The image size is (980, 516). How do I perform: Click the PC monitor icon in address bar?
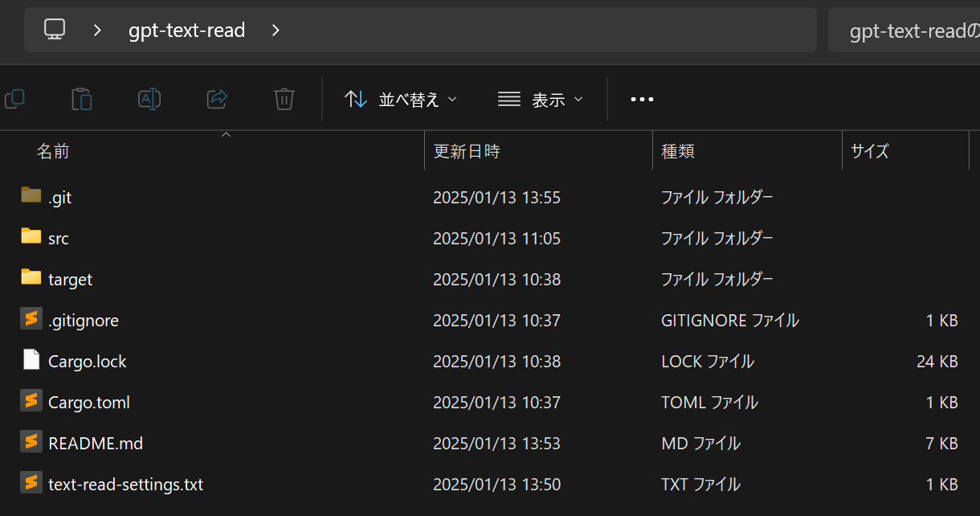[55, 30]
